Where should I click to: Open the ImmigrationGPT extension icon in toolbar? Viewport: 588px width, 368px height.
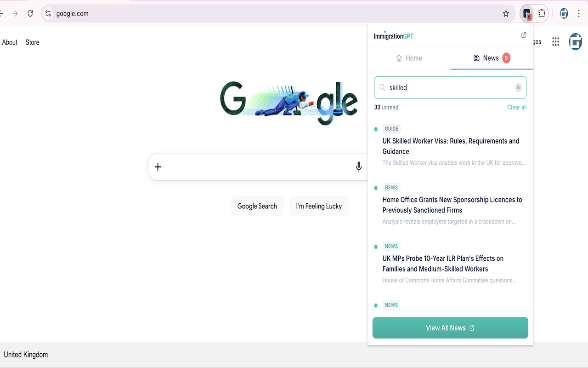point(527,14)
